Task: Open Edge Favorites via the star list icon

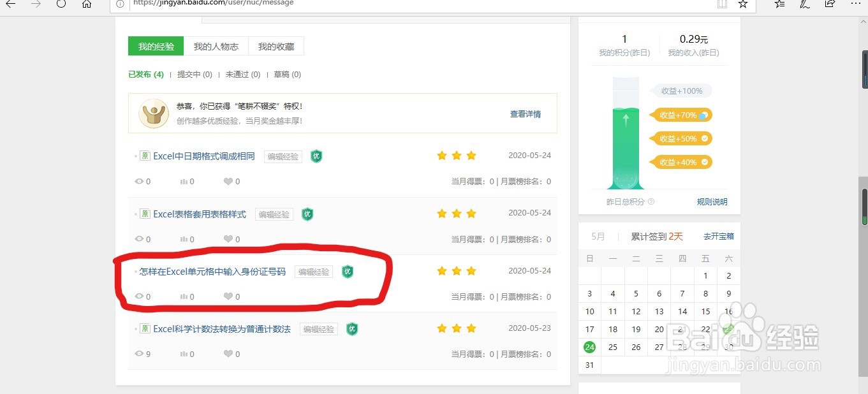Action: point(779,4)
